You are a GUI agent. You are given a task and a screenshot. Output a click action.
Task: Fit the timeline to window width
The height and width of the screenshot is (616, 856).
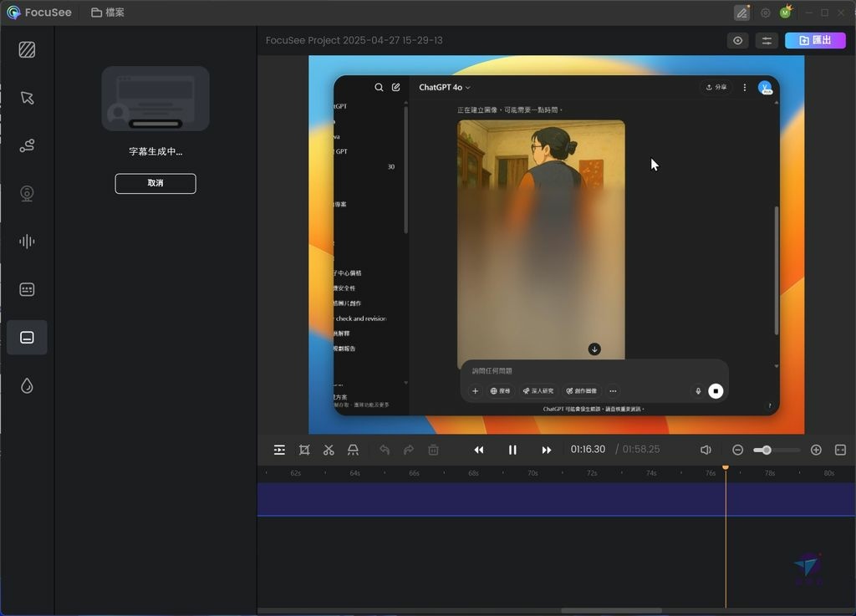pyautogui.click(x=840, y=450)
